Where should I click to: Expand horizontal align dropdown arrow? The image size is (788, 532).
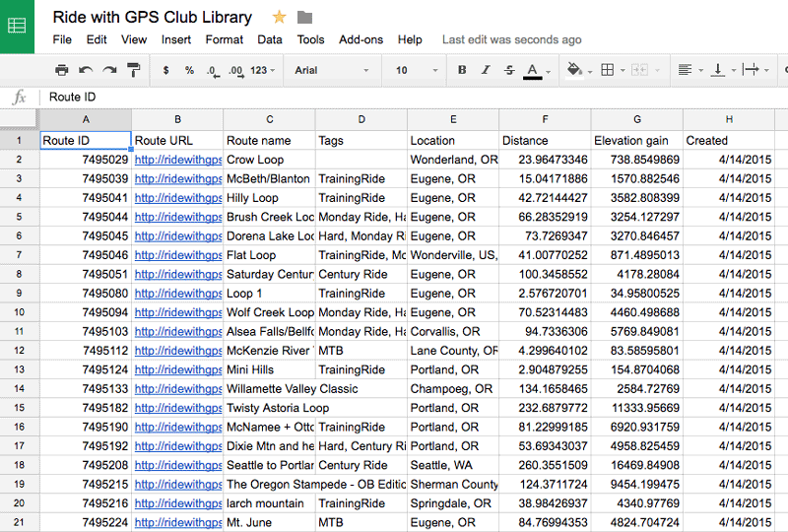[x=701, y=70]
